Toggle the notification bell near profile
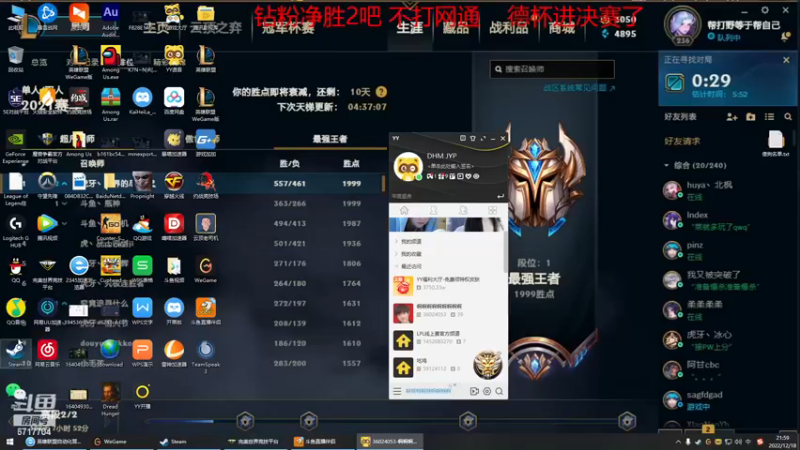 [785, 37]
